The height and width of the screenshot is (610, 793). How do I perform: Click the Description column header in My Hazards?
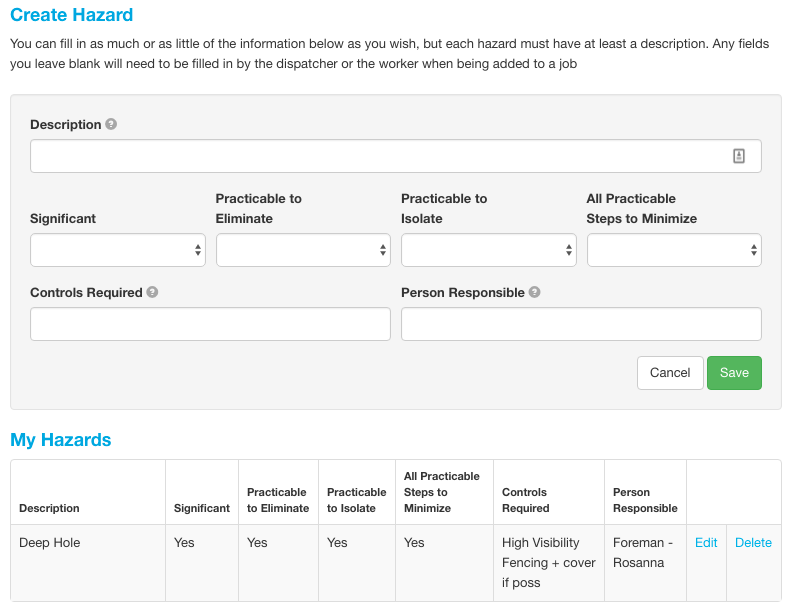click(x=49, y=508)
